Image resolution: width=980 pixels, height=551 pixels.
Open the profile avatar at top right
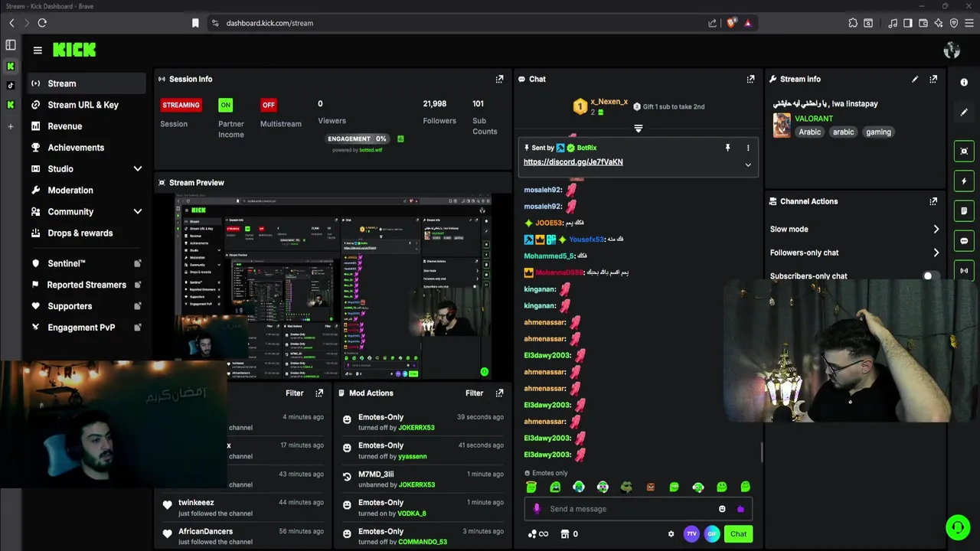(x=952, y=51)
